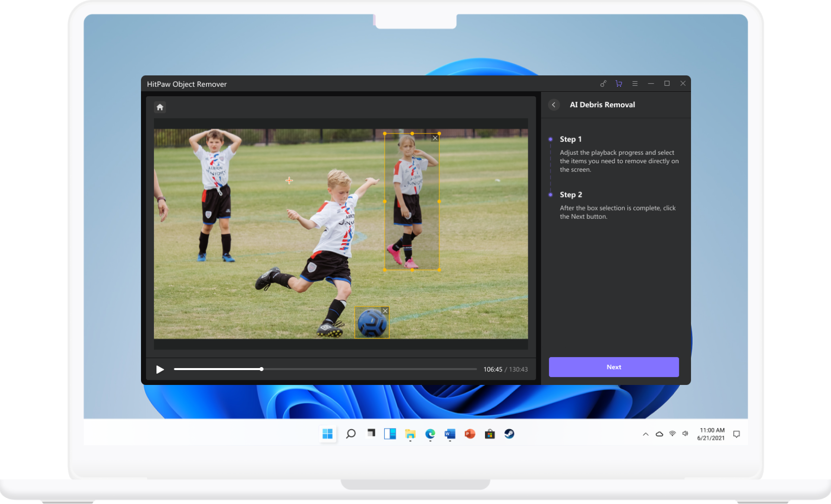
Task: Open the hamburger menu in the titlebar
Action: (x=635, y=83)
